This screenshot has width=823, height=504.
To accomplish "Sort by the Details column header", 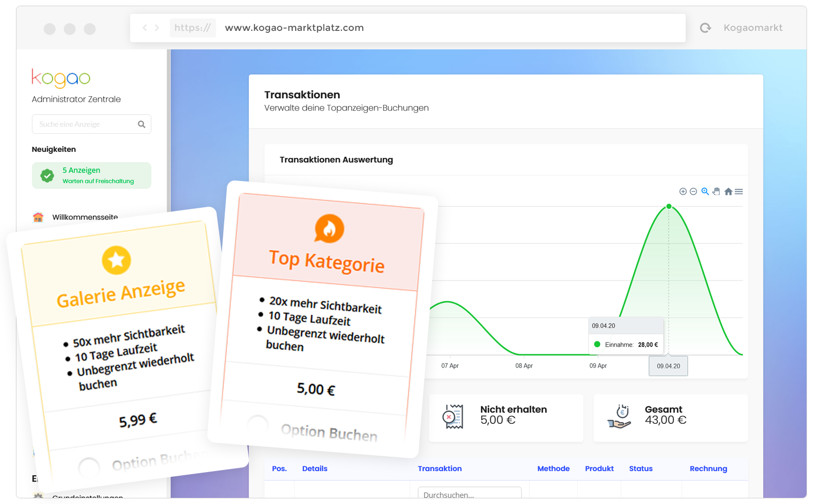I will pos(315,469).
